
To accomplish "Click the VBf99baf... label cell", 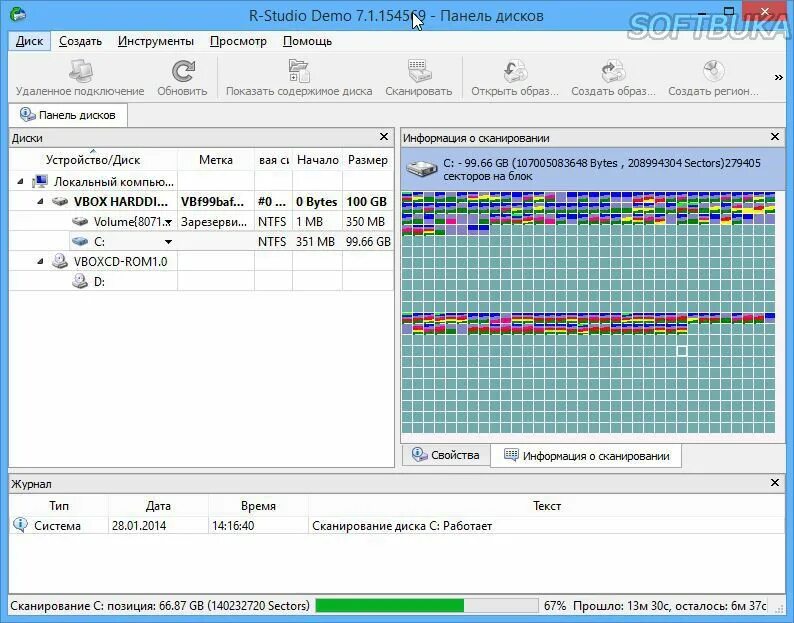I will pos(216,202).
